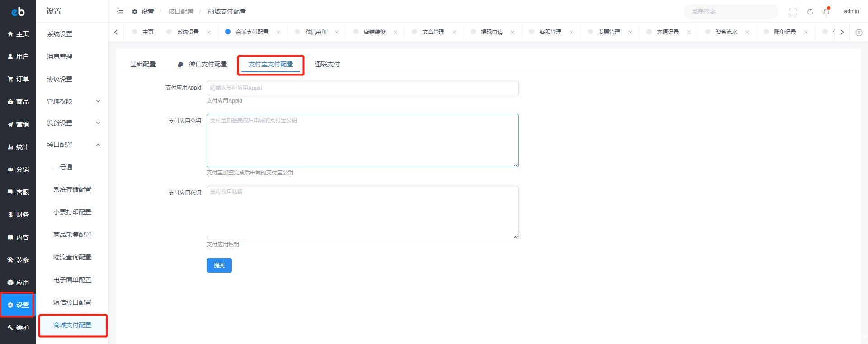Open 维护 in the main sidebar

[x=18, y=328]
